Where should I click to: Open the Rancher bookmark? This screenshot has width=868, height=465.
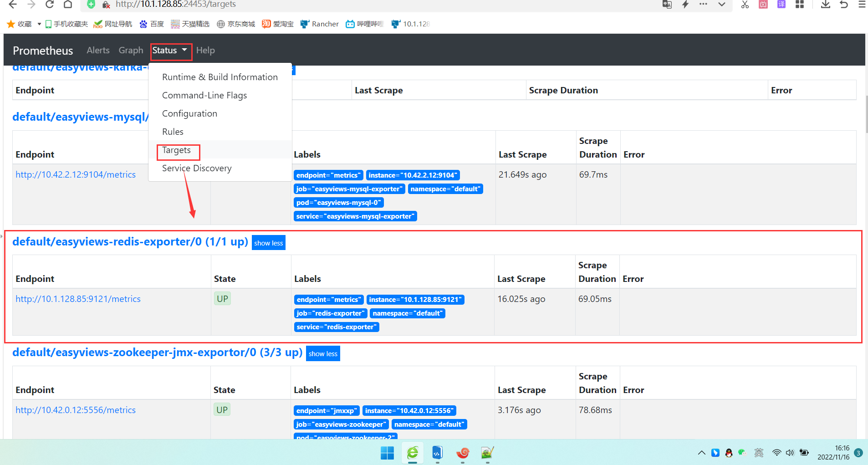(320, 24)
